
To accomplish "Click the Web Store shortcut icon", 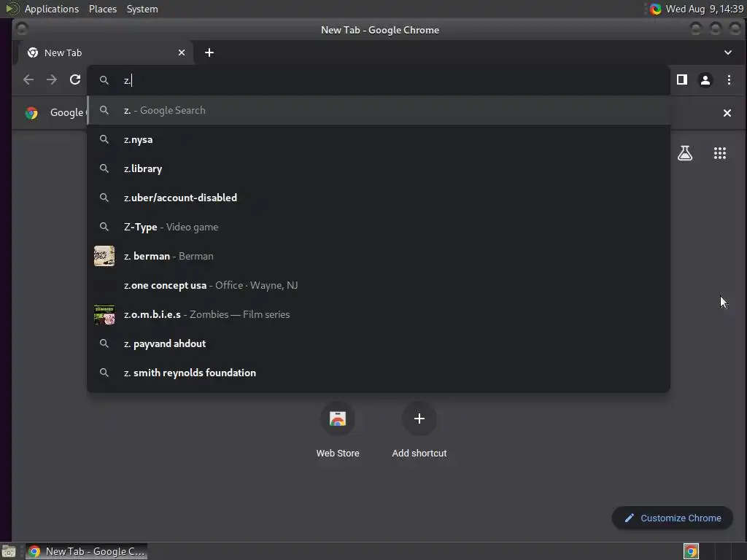I will point(338,419).
